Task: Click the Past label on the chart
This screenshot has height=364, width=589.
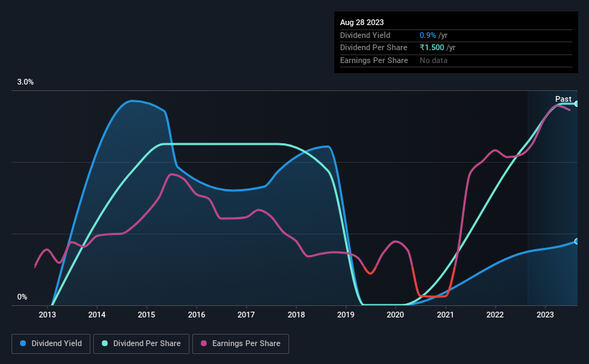Action: click(x=563, y=99)
